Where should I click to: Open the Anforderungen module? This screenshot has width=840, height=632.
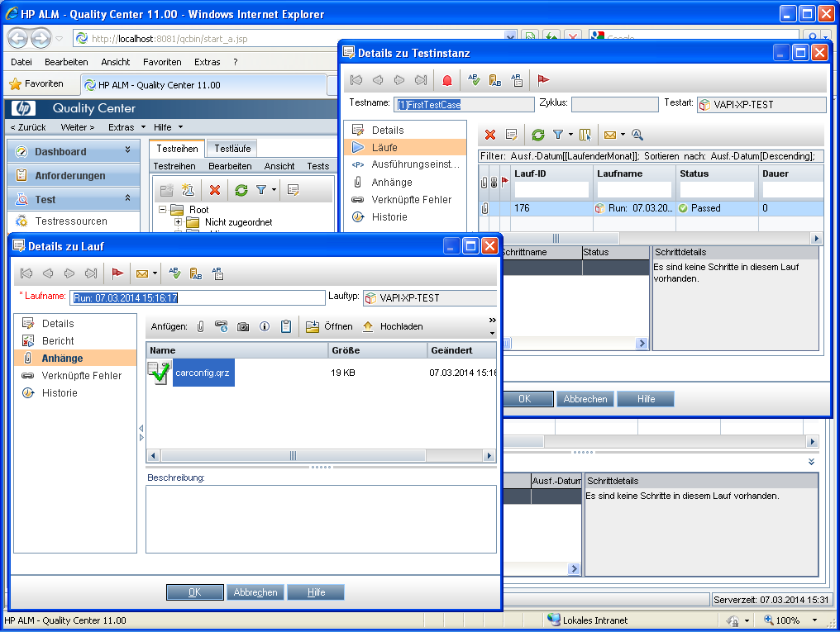click(74, 175)
